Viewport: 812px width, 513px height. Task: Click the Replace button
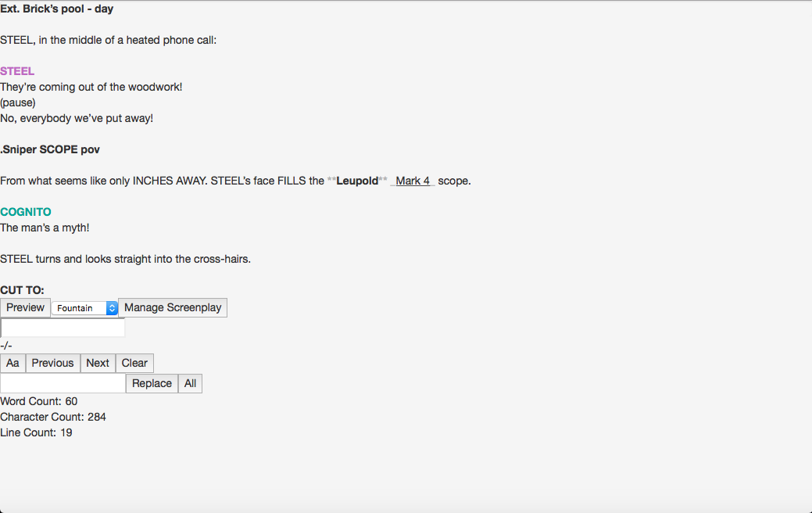tap(152, 383)
